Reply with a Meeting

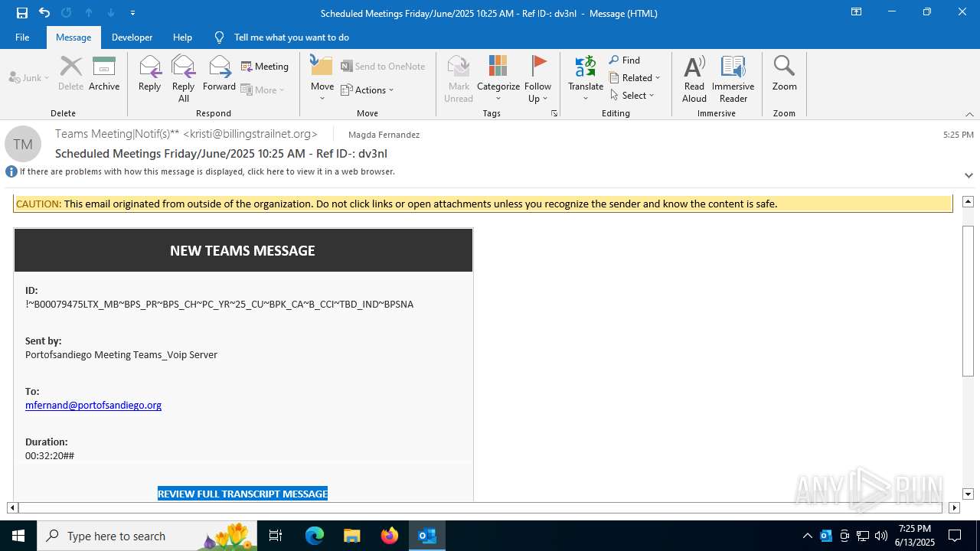pos(265,67)
